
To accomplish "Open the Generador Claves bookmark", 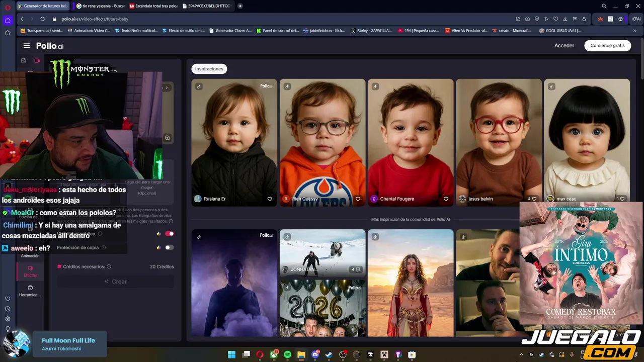I will [x=229, y=31].
